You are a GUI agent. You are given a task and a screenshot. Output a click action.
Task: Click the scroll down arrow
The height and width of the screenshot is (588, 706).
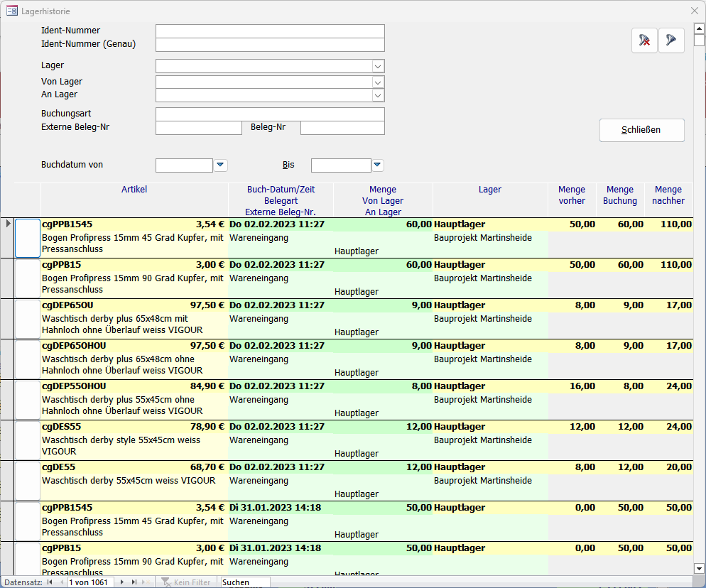point(699,568)
